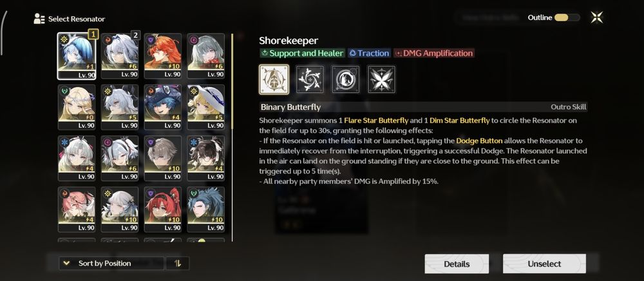Image resolution: width=644 pixels, height=281 pixels.
Task: Select the third circular skill icon
Action: pos(346,79)
